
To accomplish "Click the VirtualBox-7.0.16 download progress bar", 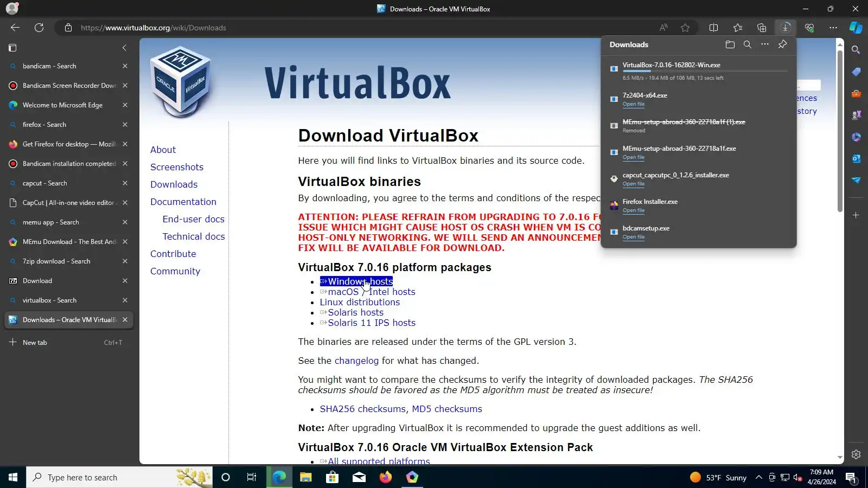I will pos(705,72).
